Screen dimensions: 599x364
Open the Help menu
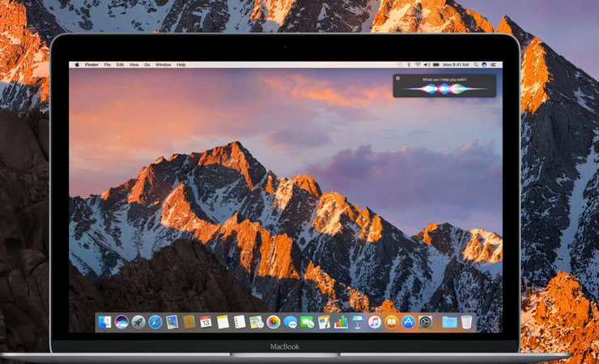click(181, 65)
